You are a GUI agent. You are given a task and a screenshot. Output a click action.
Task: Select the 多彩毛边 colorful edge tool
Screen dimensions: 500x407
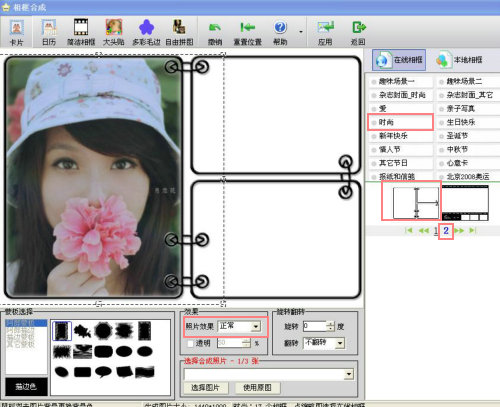click(146, 32)
